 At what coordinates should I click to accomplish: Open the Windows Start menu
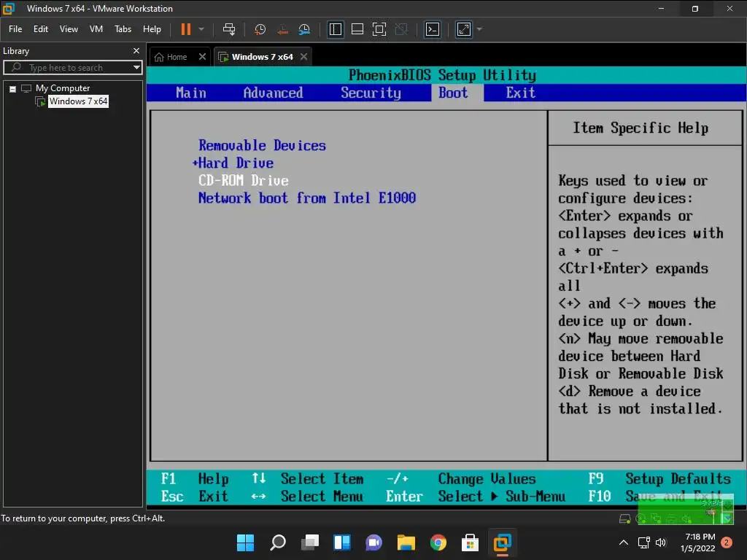point(246,542)
